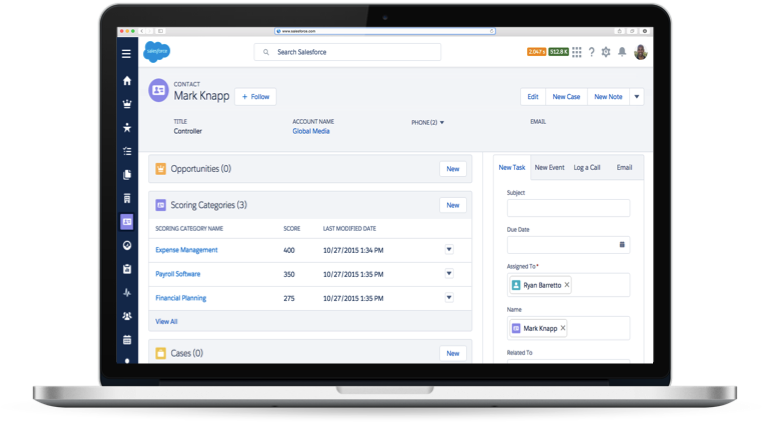
Task: Click View All scoring categories
Action: click(x=166, y=321)
